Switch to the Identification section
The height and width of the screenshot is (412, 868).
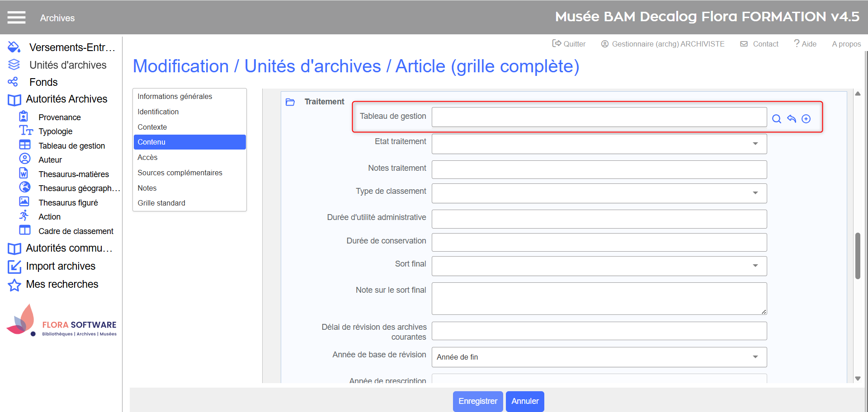158,112
